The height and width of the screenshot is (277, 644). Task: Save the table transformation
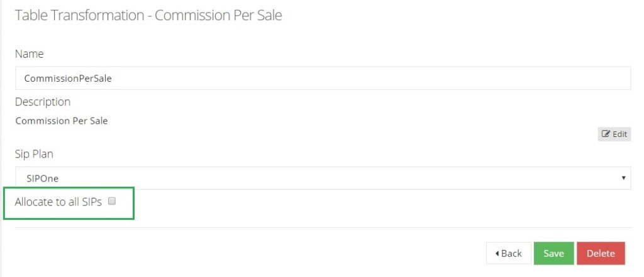553,253
